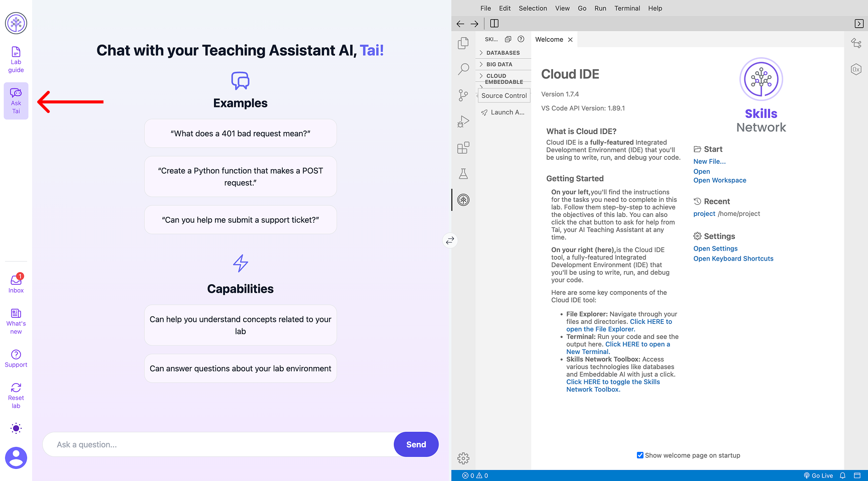
Task: Expand the CLOUD section
Action: [x=496, y=76]
